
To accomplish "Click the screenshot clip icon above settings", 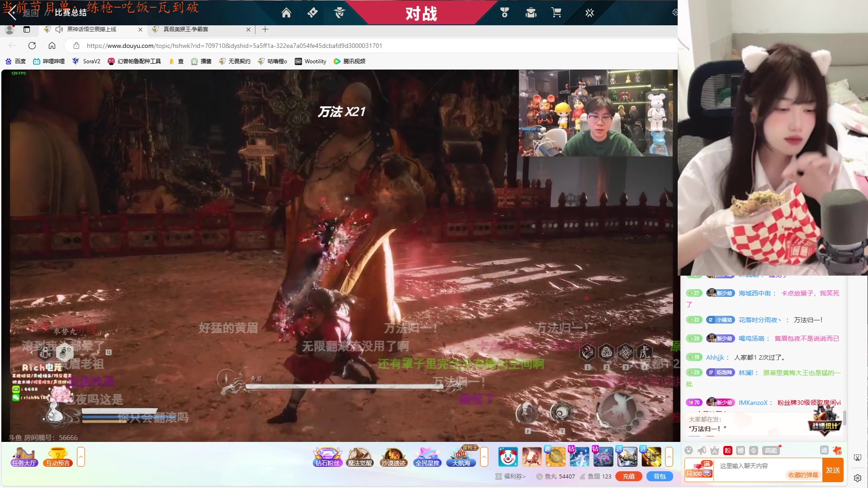I will point(858,458).
